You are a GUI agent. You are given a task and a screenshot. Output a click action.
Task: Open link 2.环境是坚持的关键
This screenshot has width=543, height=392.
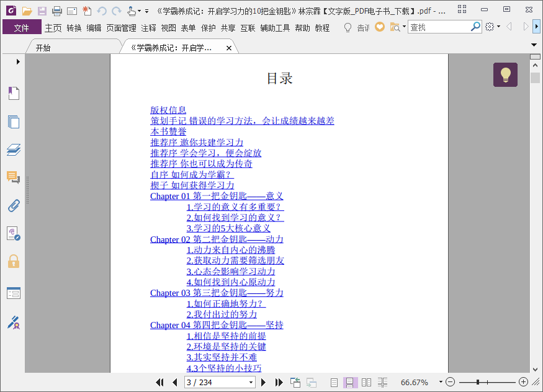[226, 347]
